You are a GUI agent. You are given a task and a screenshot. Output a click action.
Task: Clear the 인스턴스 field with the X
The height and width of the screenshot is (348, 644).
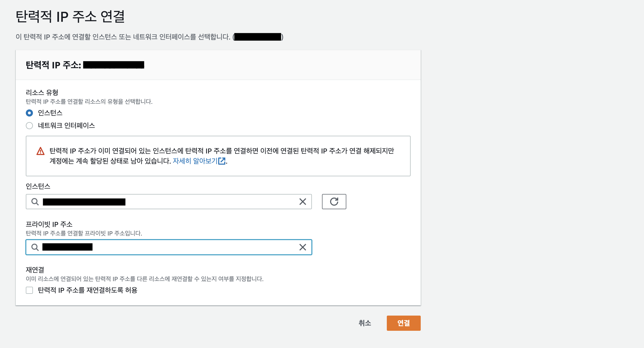coord(303,202)
